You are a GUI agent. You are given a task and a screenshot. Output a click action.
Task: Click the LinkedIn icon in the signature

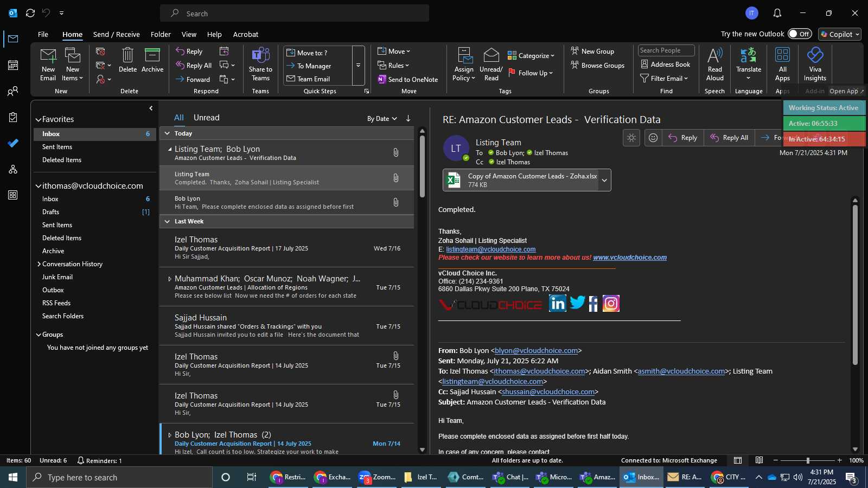(x=557, y=304)
